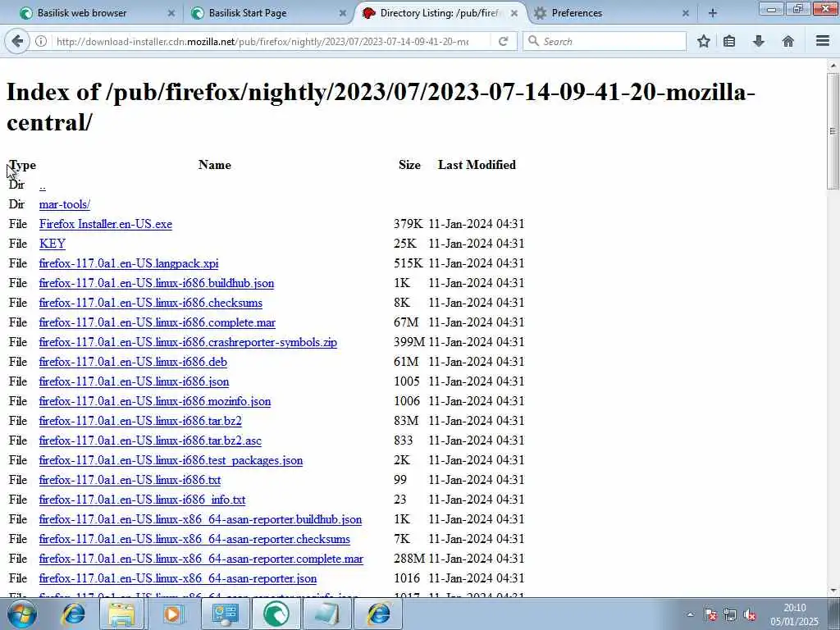Open linux-i686.tar.bz2.asc signature link
Viewport: 840px width, 630px height.
click(150, 441)
